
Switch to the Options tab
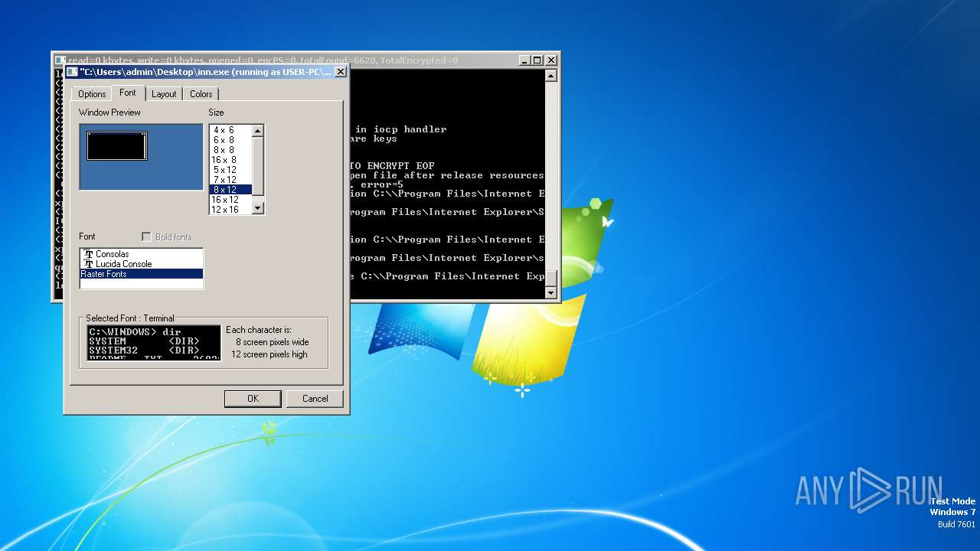(x=92, y=94)
